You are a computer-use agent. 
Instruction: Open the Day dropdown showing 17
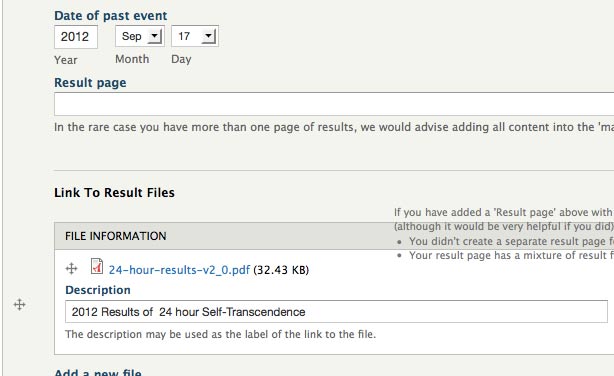pos(195,36)
